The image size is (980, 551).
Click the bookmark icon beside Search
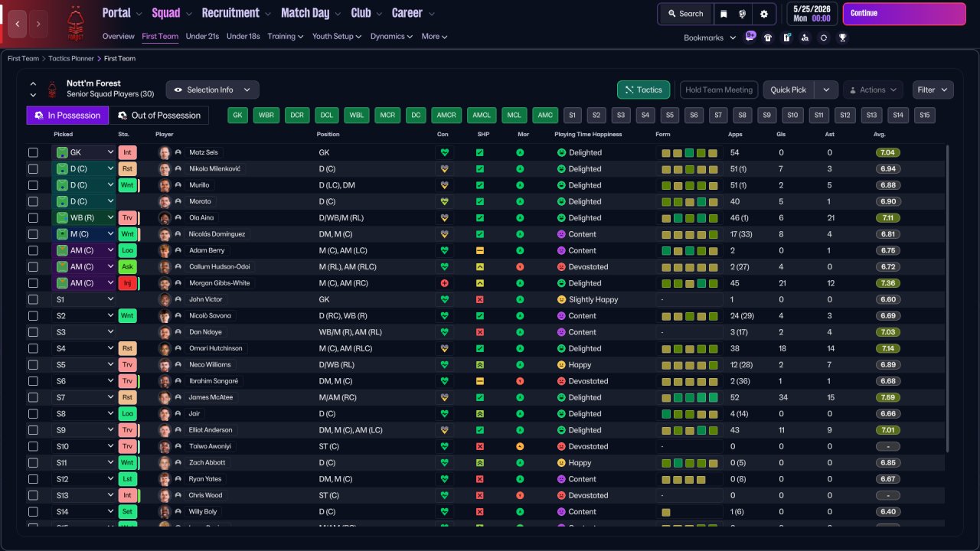(x=724, y=14)
